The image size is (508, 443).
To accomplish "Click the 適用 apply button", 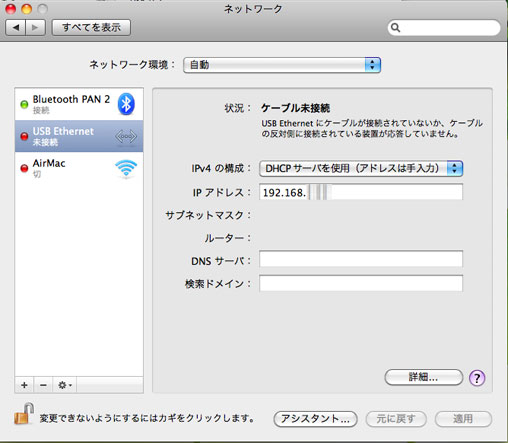I will [463, 419].
